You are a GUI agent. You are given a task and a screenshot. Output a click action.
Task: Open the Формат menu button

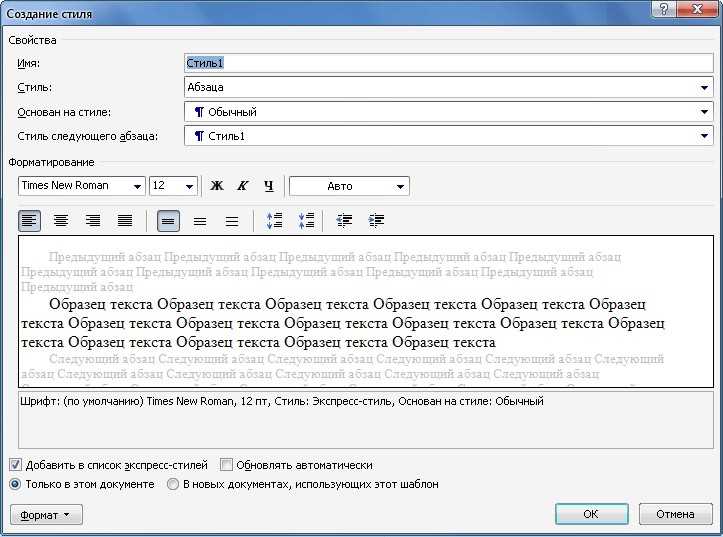coord(46,514)
